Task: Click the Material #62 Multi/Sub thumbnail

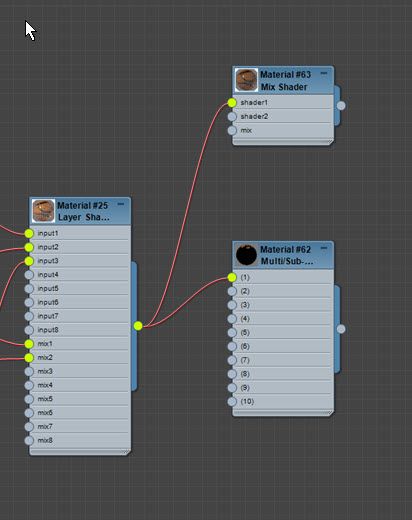Action: click(246, 255)
